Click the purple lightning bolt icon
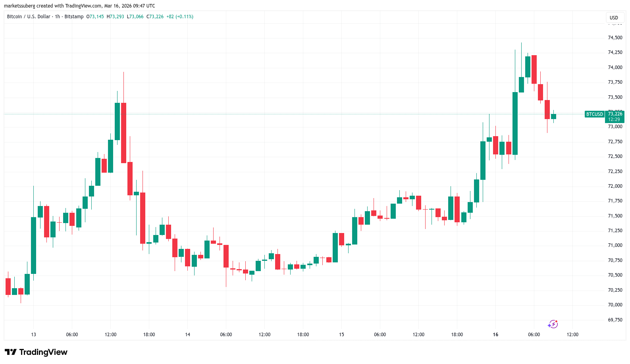The width and height of the screenshot is (630, 364). pyautogui.click(x=553, y=324)
